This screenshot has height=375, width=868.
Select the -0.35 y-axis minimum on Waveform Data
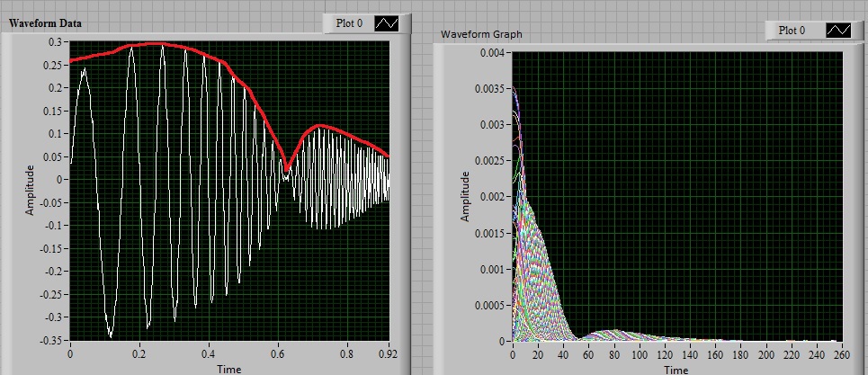tap(52, 340)
